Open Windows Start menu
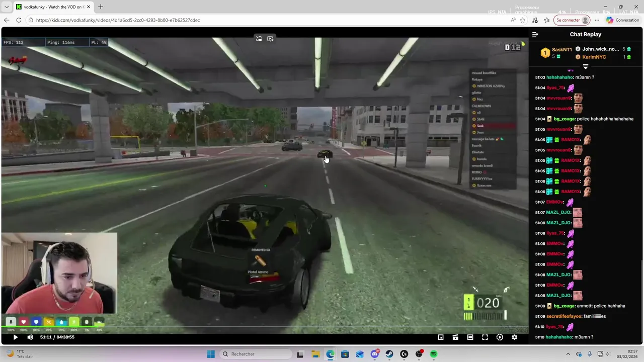 click(x=211, y=354)
